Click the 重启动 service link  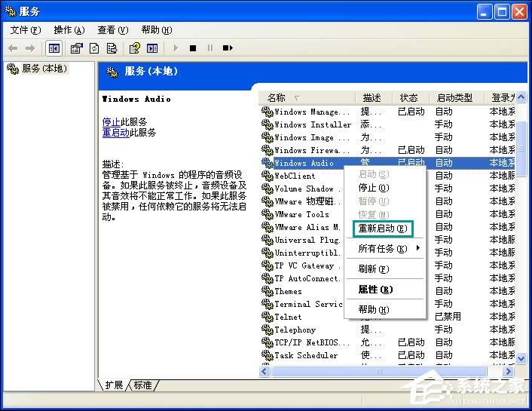click(115, 132)
